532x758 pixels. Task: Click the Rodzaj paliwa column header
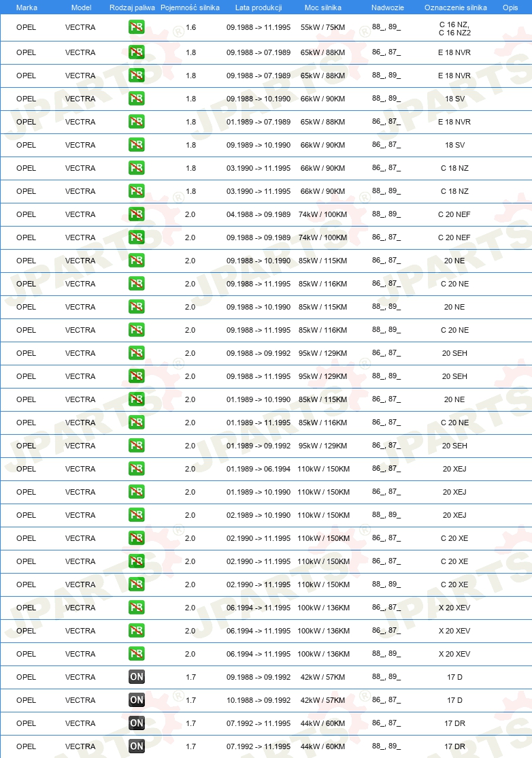tap(133, 7)
